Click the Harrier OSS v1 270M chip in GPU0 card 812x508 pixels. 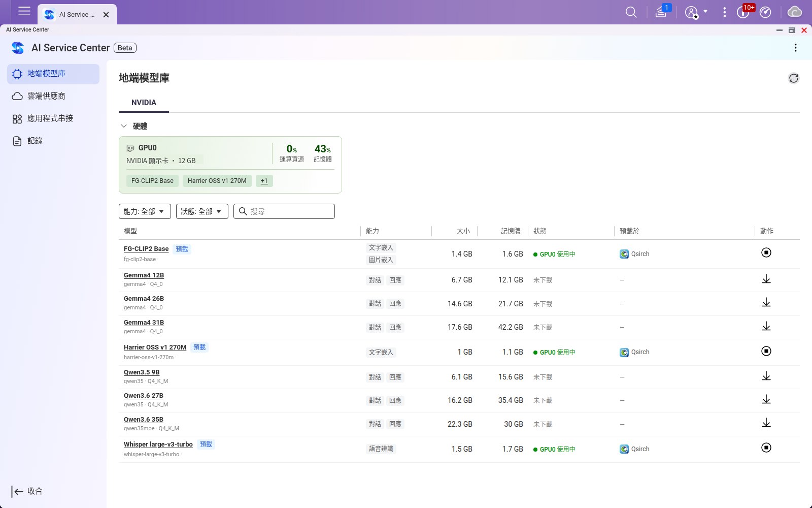217,181
